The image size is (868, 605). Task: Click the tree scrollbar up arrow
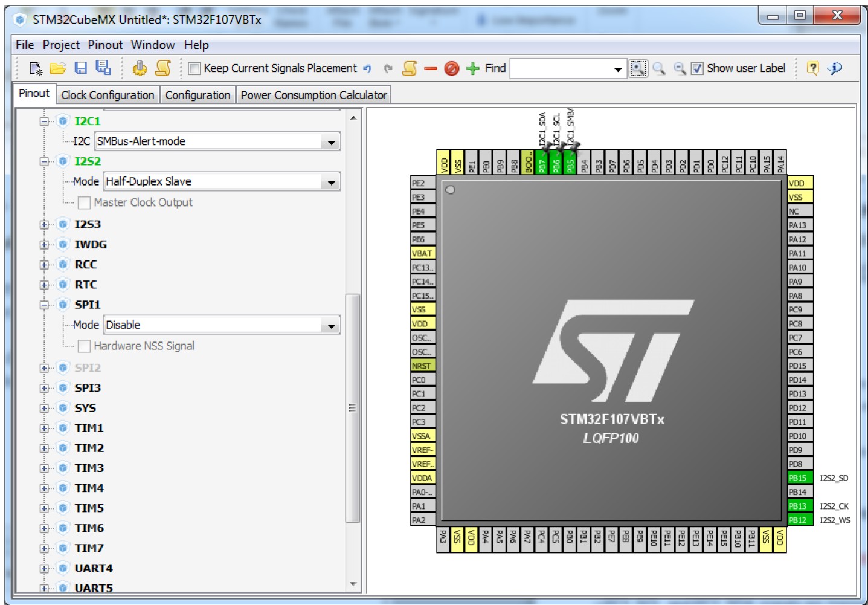(353, 118)
